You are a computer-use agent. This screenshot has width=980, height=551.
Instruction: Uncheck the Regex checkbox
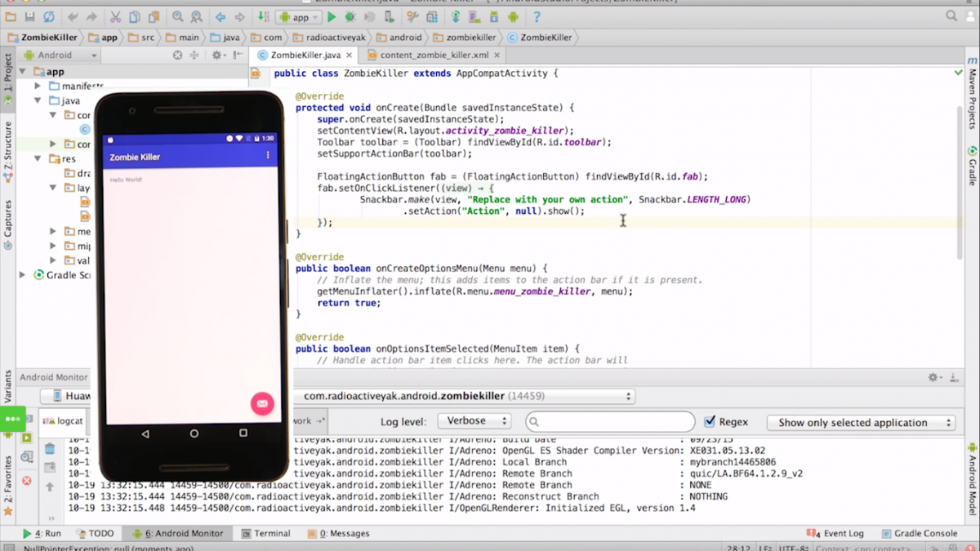[710, 422]
